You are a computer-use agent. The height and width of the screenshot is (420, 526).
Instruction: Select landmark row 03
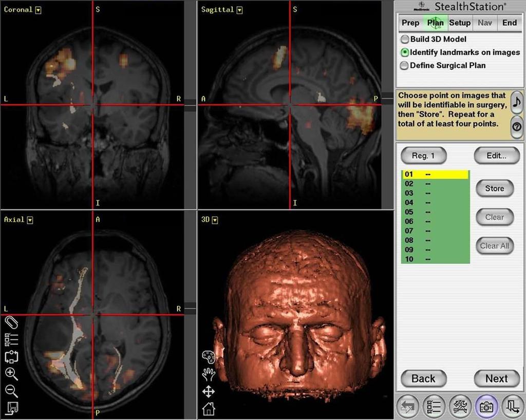435,193
